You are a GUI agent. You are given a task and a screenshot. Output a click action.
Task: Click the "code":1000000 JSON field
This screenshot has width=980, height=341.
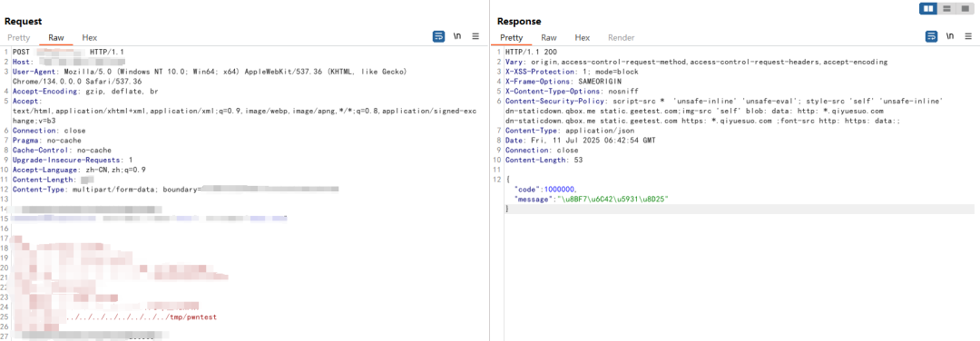[x=545, y=190]
